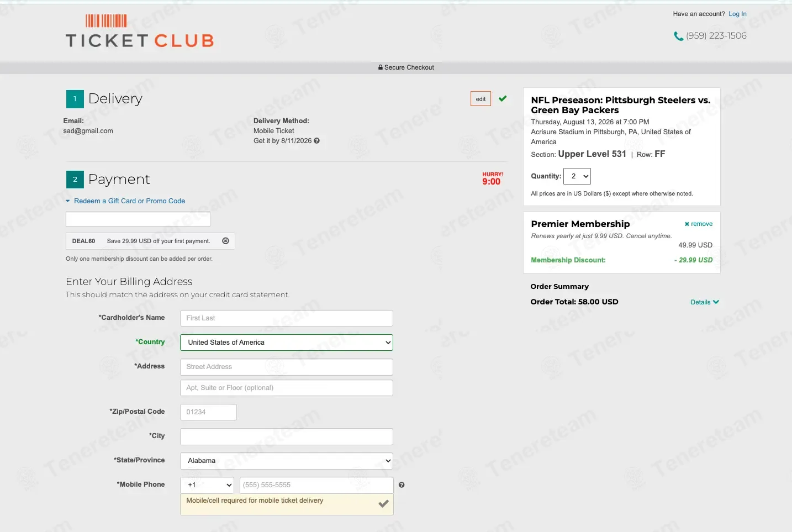Open the ticket Quantity dropdown
The width and height of the screenshot is (792, 532).
pos(577,176)
